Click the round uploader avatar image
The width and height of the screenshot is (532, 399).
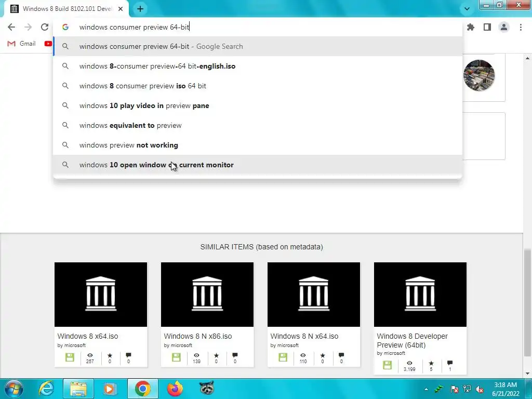pos(478,75)
